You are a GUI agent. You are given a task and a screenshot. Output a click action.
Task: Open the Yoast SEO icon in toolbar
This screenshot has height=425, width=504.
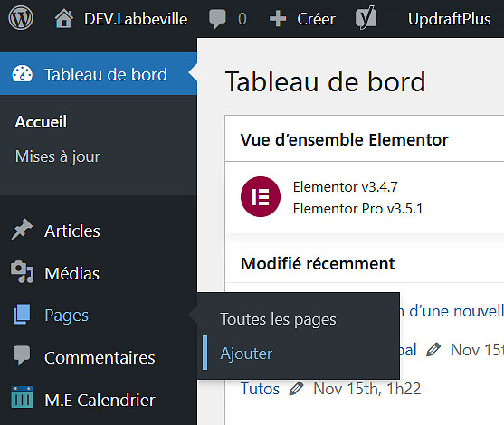click(366, 18)
